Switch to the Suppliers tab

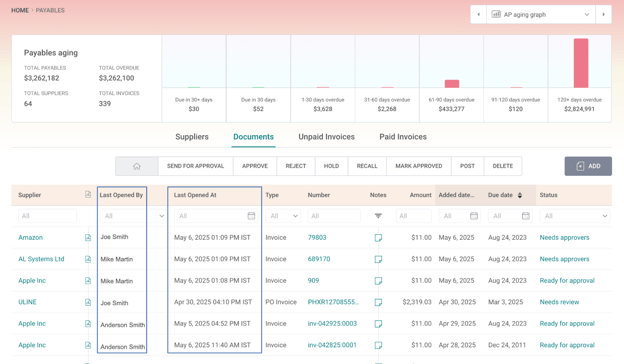click(192, 137)
